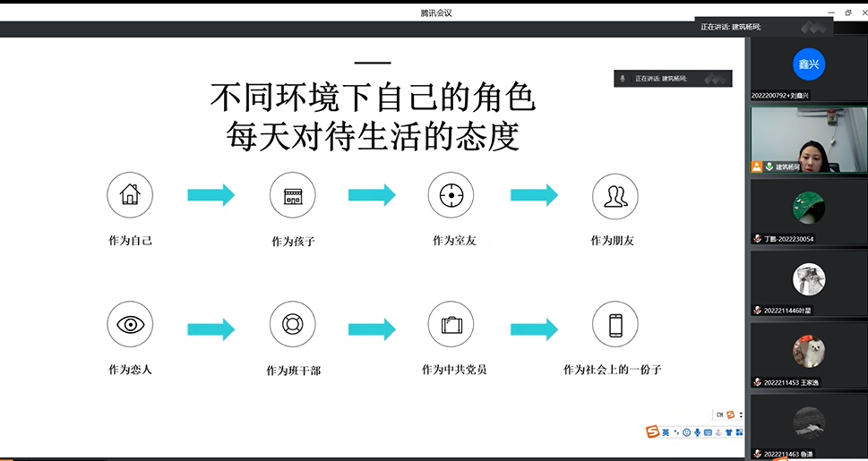Toggle Sogou punctuation mode next to 英

676,432
